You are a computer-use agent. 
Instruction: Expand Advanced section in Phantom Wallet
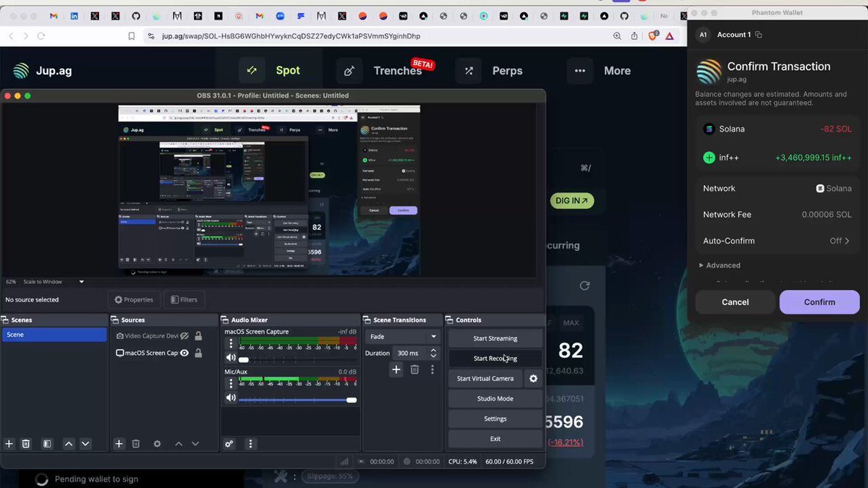click(720, 265)
